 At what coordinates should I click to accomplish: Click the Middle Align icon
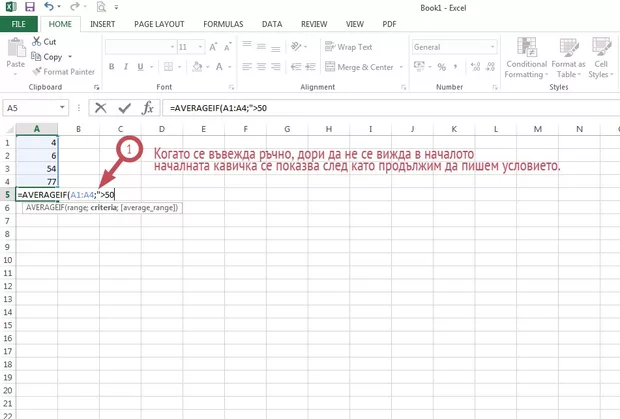(261, 46)
